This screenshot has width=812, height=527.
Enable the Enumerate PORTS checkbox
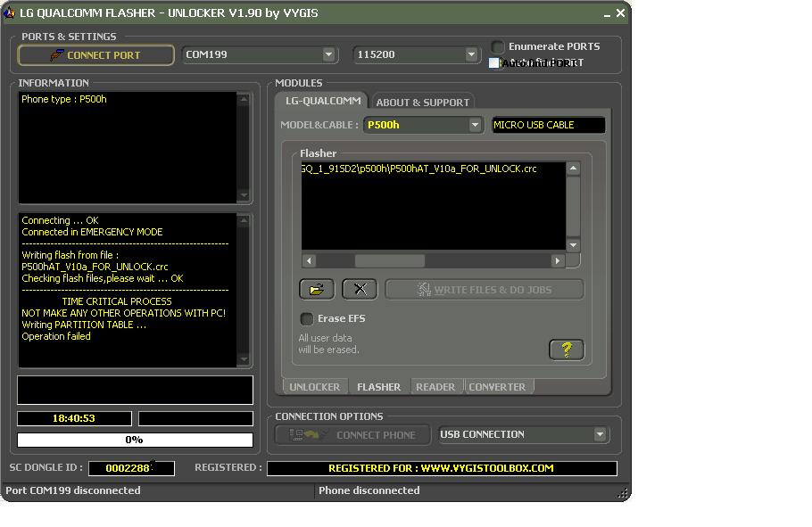click(497, 46)
